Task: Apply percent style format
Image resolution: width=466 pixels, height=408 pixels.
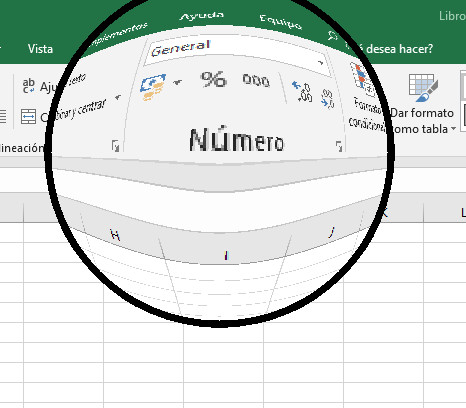Action: pyautogui.click(x=213, y=79)
